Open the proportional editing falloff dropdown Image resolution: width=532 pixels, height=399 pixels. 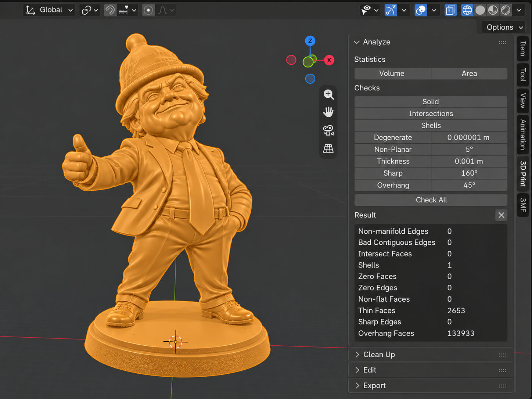pyautogui.click(x=166, y=10)
